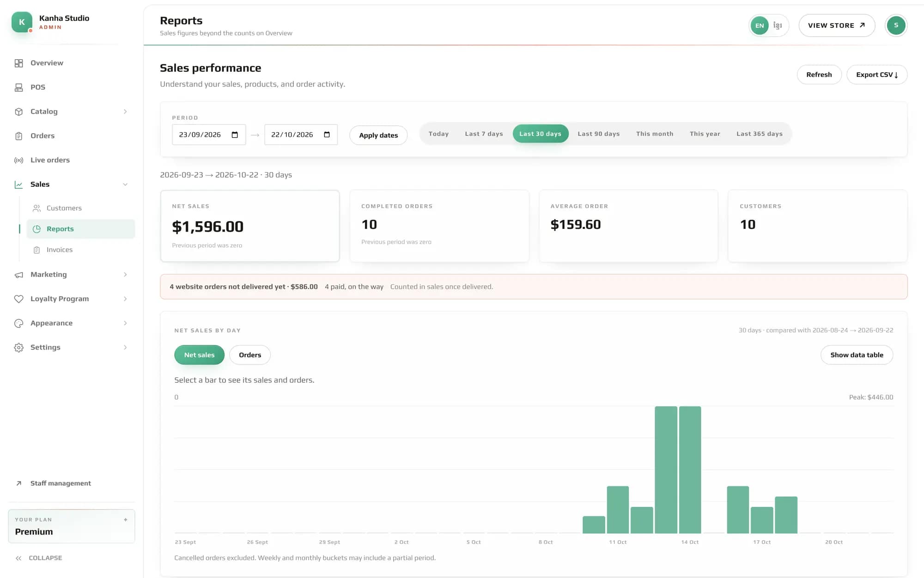Click the Appearance palette icon
This screenshot has height=578, width=924.
point(18,323)
